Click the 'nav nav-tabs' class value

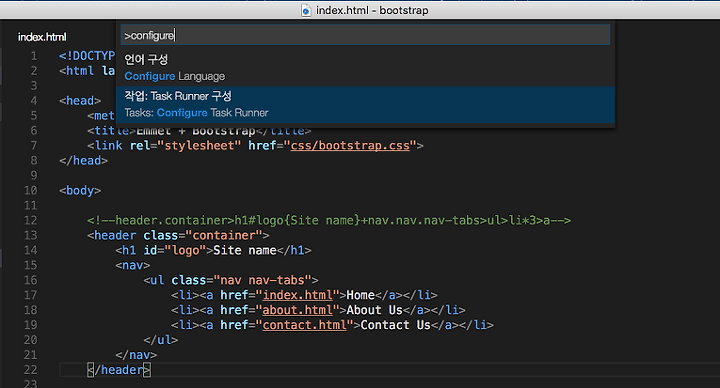coord(262,280)
